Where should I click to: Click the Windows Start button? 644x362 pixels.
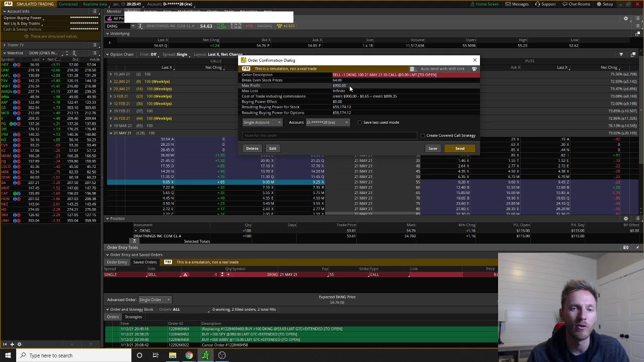pos(8,355)
